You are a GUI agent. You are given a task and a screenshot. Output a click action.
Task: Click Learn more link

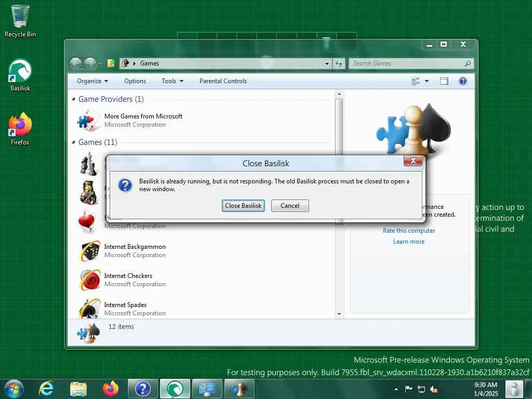(409, 242)
